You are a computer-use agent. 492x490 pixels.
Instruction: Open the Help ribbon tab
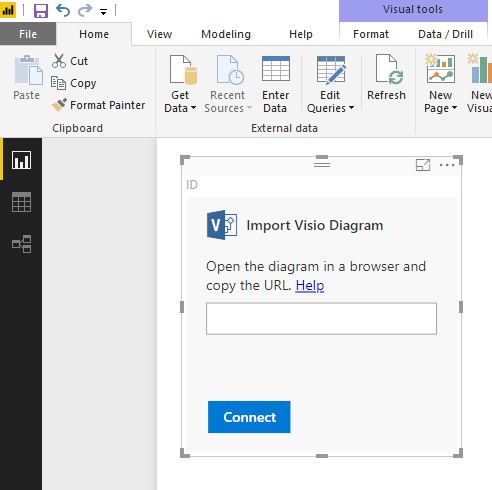click(x=301, y=34)
